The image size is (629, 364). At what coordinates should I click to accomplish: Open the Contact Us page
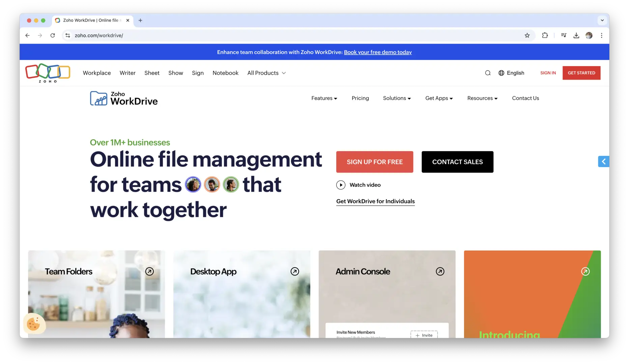pyautogui.click(x=525, y=98)
